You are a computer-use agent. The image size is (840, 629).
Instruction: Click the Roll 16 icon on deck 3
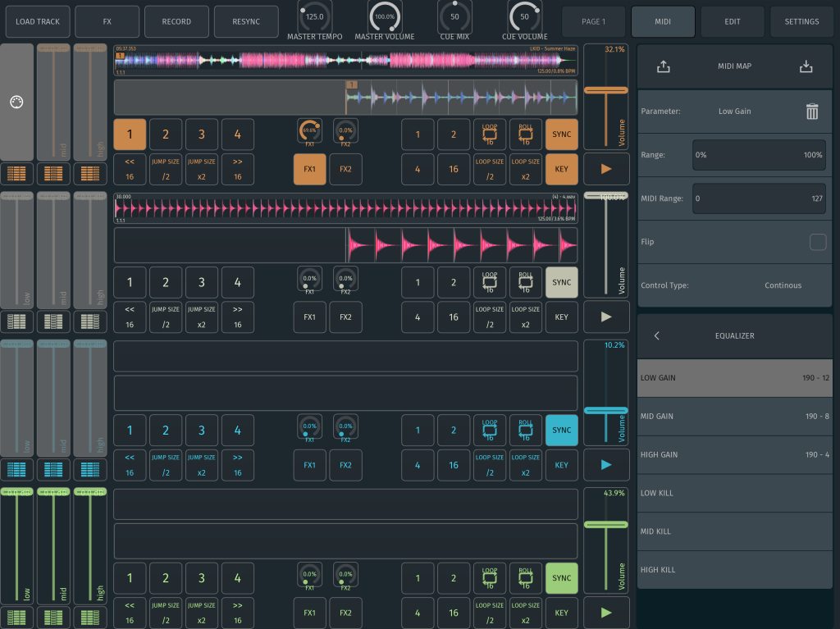pyautogui.click(x=526, y=430)
